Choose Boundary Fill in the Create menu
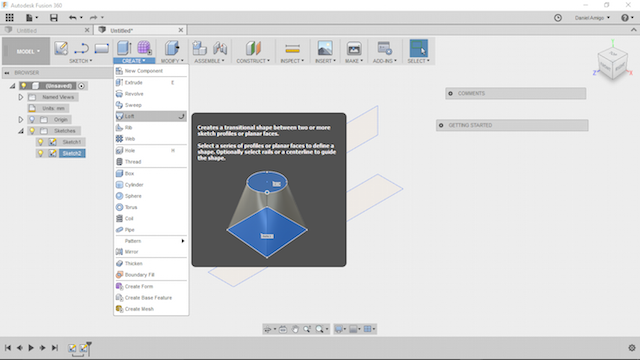Screen dimensions: 640x360 [x=151, y=275]
